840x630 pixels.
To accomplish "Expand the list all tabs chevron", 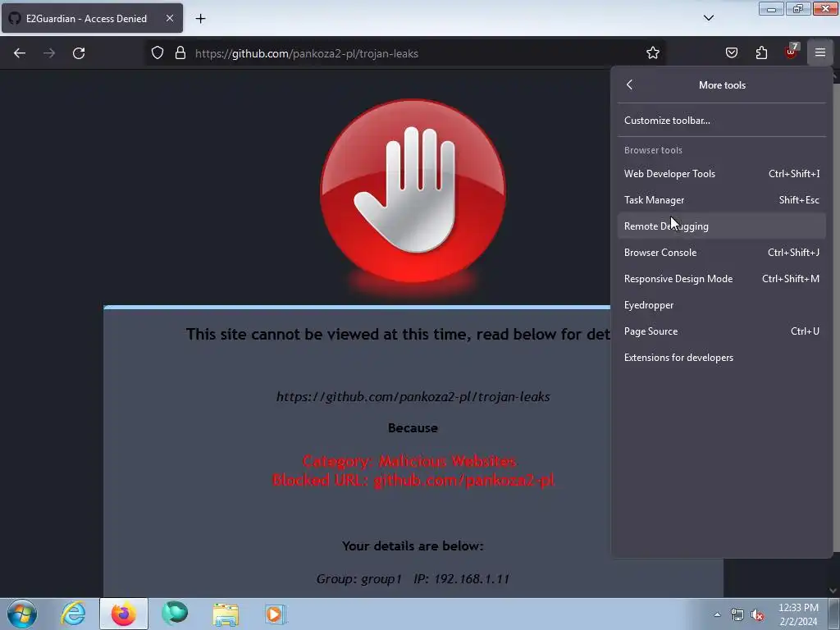I will [708, 18].
